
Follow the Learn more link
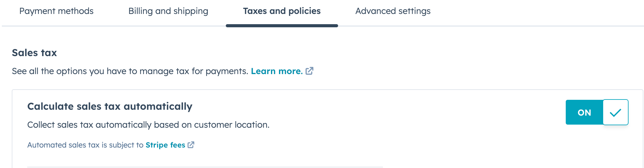[x=277, y=71]
